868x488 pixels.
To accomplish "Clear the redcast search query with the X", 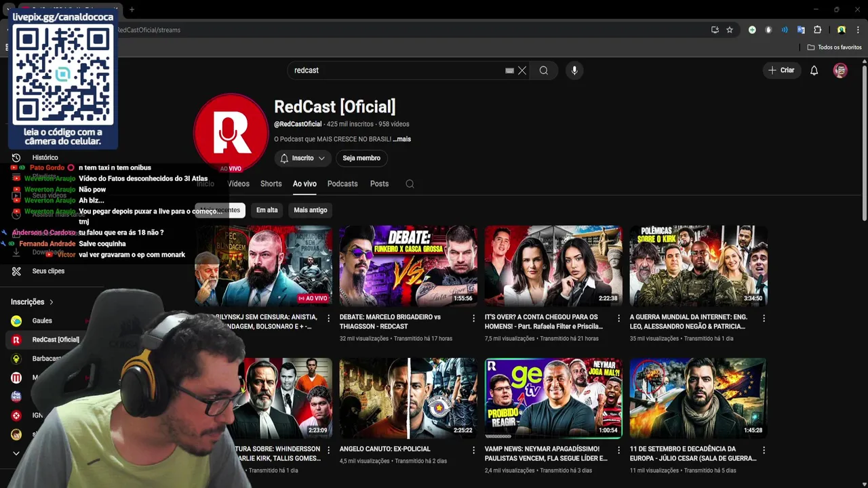I will point(522,70).
